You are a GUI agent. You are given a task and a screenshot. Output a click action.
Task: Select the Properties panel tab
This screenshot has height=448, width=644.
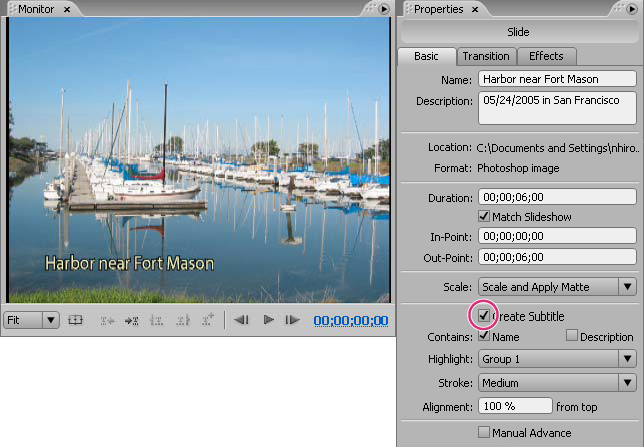[439, 9]
